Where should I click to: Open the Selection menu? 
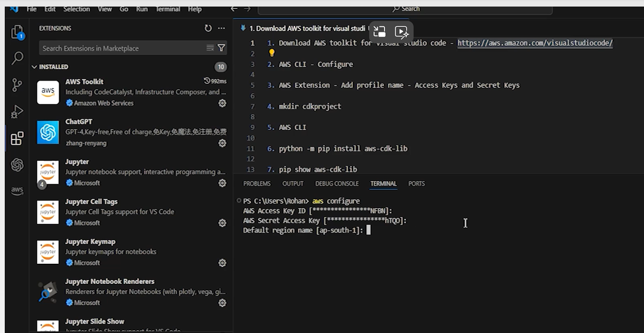[76, 9]
